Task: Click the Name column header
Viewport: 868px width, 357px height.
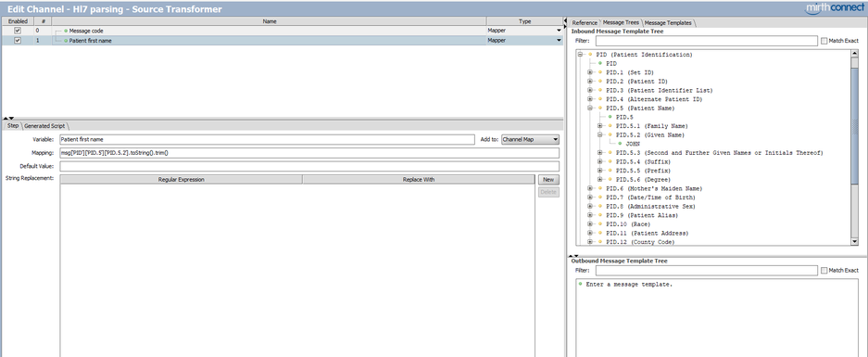Action: pyautogui.click(x=270, y=21)
